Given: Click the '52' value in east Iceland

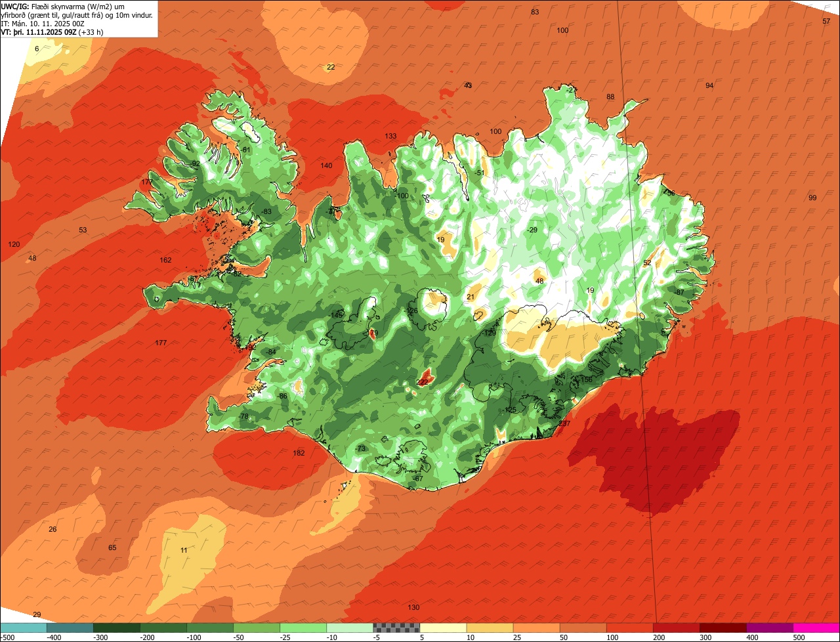Looking at the screenshot, I should 647,263.
